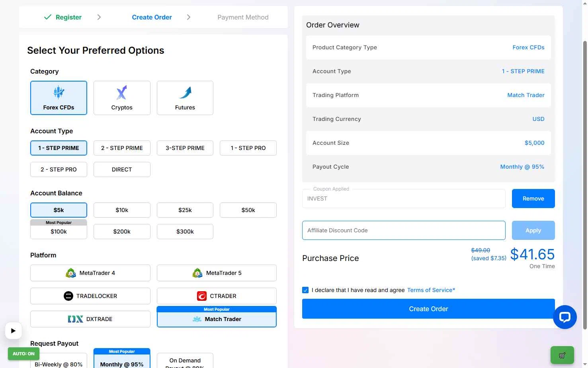Viewport: 588px width, 368px height.
Task: Select the DIRECT account type
Action: click(x=122, y=169)
